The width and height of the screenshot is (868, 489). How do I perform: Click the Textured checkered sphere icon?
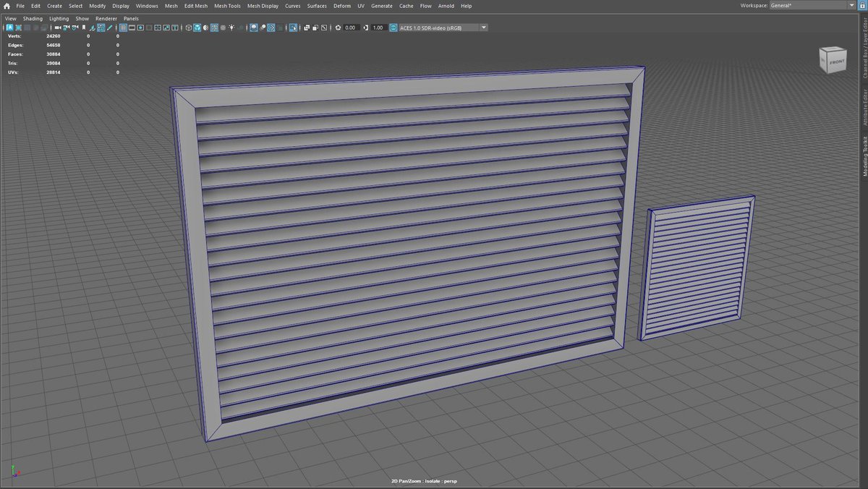tap(223, 27)
